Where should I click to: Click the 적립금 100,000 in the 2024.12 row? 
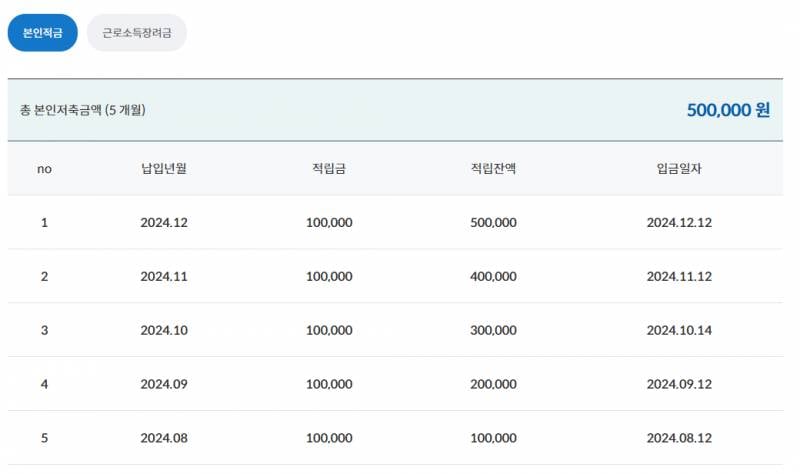click(329, 222)
